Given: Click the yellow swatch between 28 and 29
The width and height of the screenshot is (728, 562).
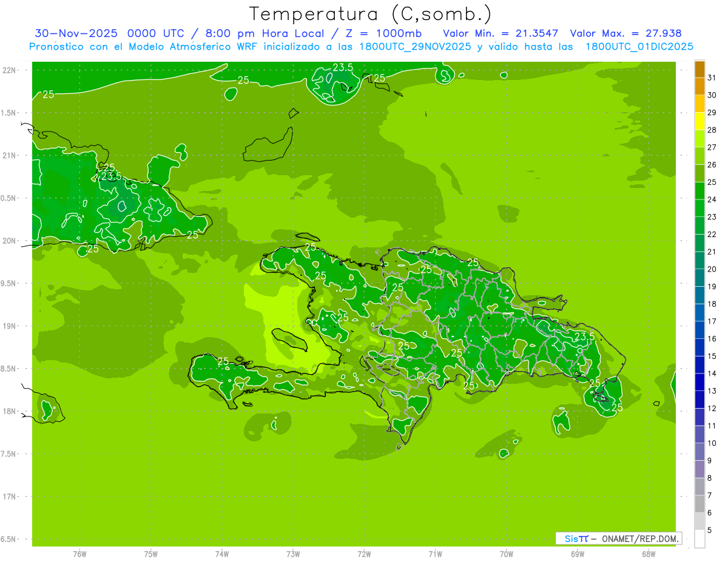Looking at the screenshot, I should [699, 121].
